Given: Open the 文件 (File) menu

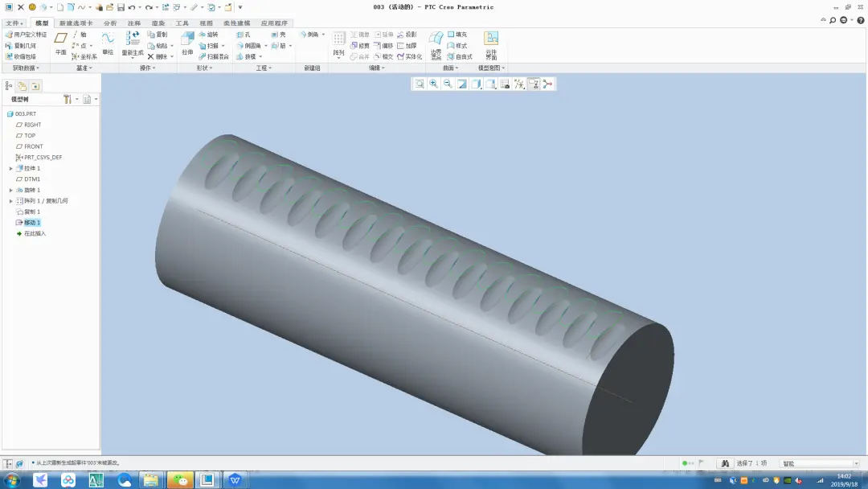Looking at the screenshot, I should [x=14, y=23].
